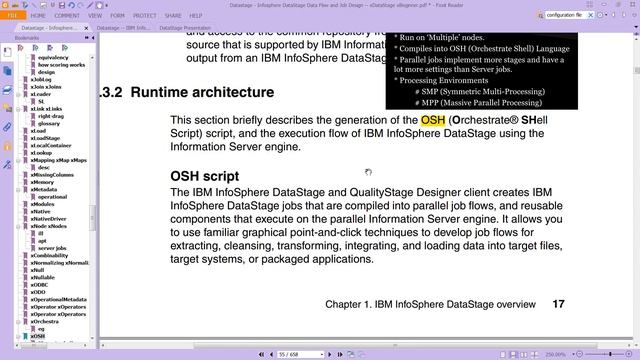
Task: Open the FILE menu
Action: click(x=13, y=16)
